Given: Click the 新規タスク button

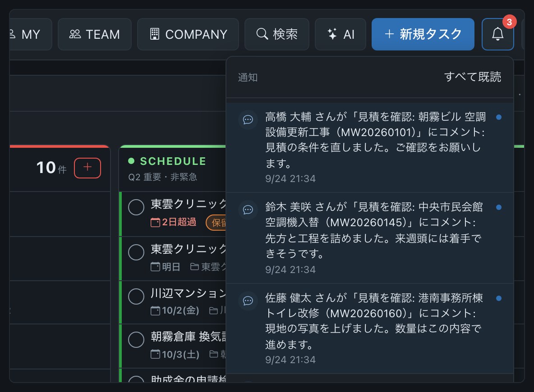Looking at the screenshot, I should pos(423,34).
